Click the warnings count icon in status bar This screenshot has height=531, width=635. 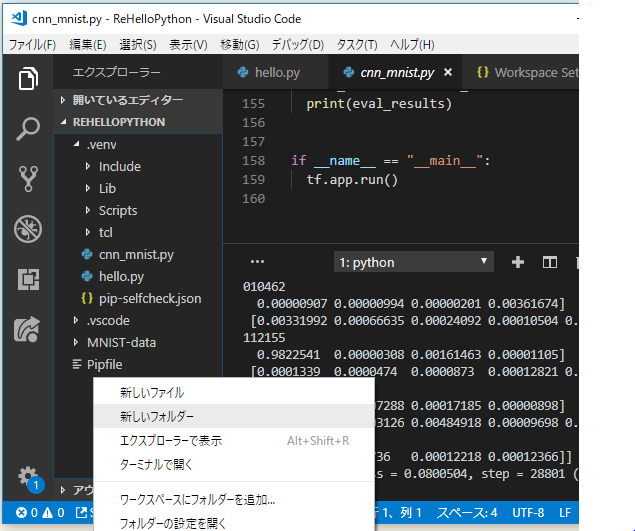coord(48,513)
